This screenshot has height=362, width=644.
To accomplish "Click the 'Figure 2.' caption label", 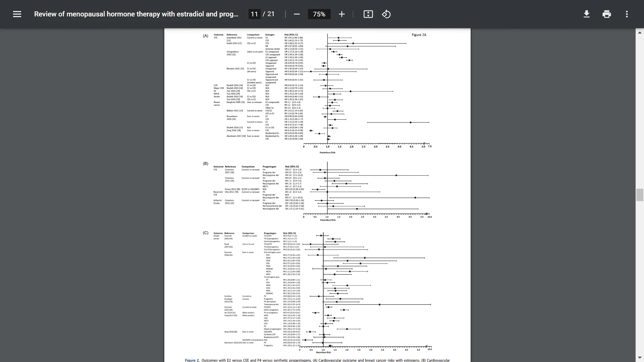I will coord(192,360).
